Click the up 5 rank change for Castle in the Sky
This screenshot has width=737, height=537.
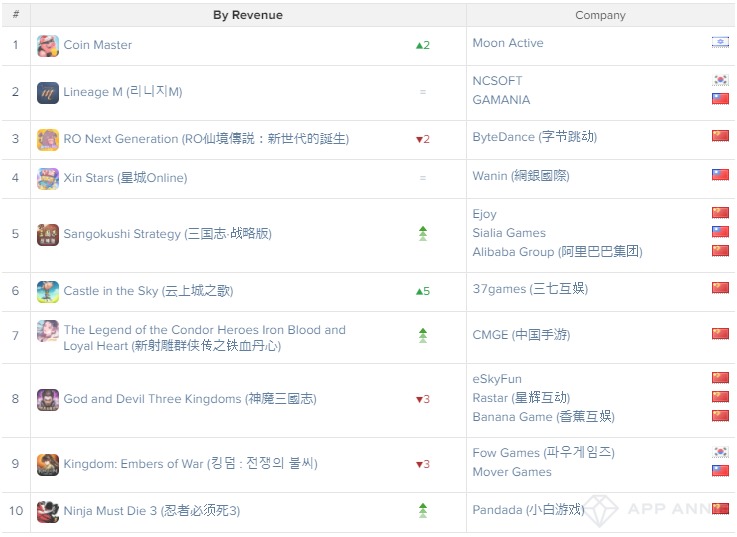[x=423, y=291]
